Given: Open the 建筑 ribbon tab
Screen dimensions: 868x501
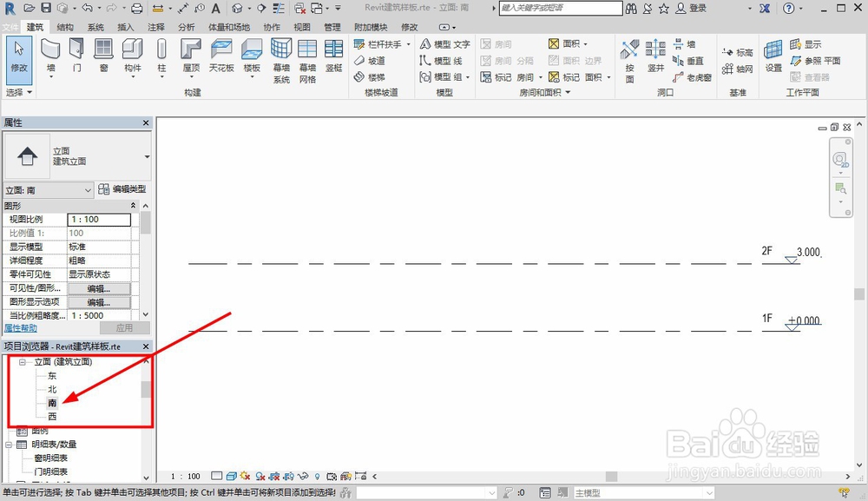Looking at the screenshot, I should pyautogui.click(x=35, y=27).
